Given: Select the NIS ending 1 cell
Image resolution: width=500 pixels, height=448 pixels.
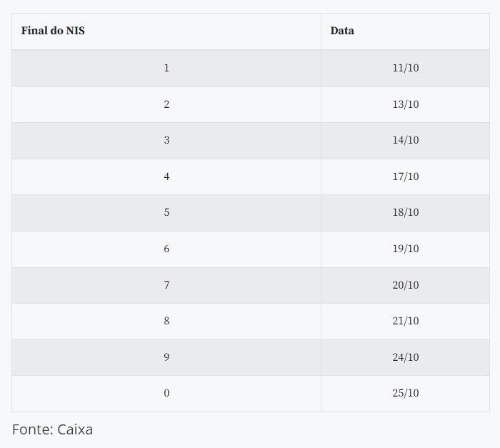Looking at the screenshot, I should point(166,68).
